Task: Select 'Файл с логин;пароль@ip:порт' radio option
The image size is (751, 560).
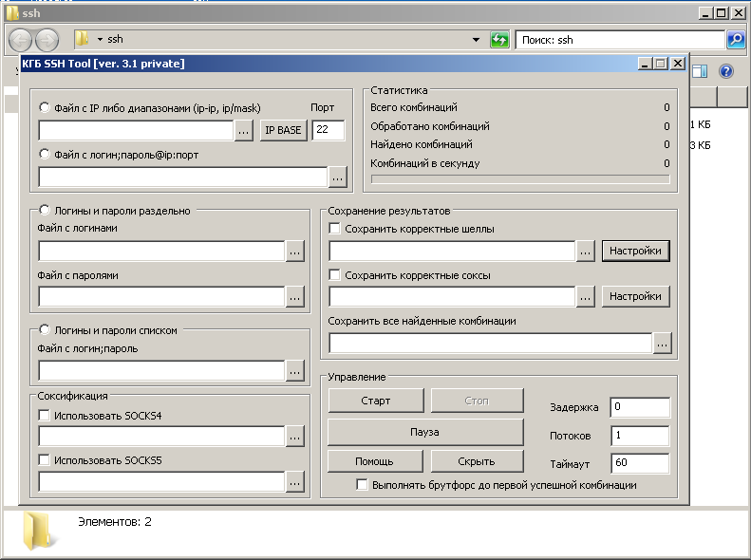Action: tap(45, 154)
